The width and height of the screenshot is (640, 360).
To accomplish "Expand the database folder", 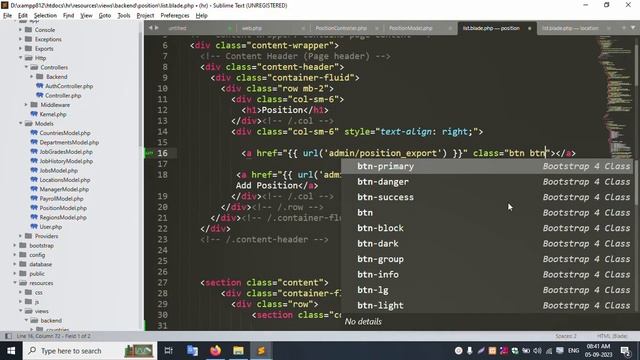I will [x=15, y=264].
